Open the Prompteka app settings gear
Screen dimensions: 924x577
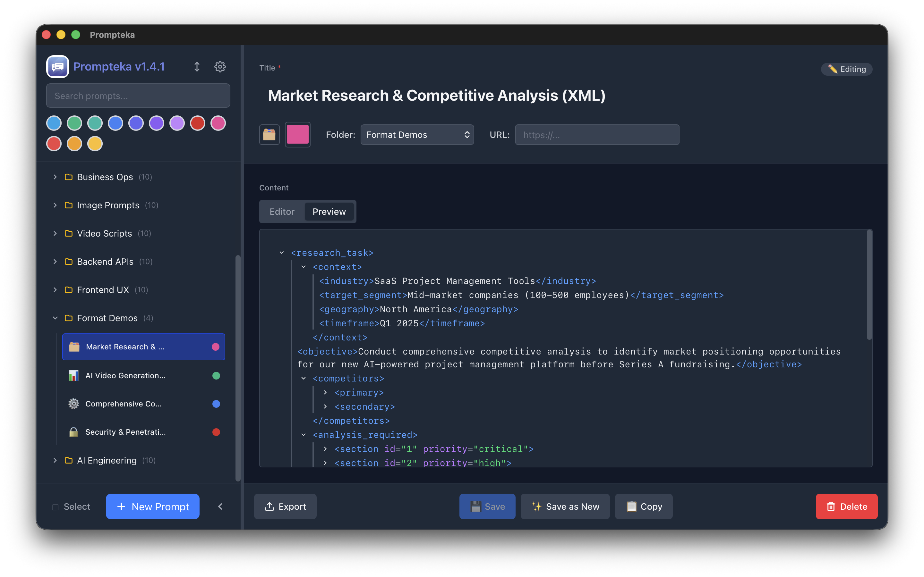(220, 66)
